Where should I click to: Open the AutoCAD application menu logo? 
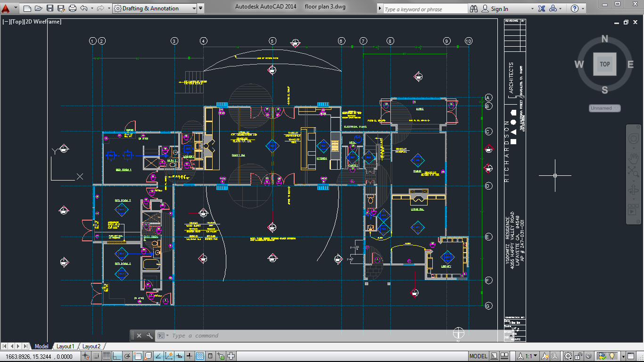(6, 8)
